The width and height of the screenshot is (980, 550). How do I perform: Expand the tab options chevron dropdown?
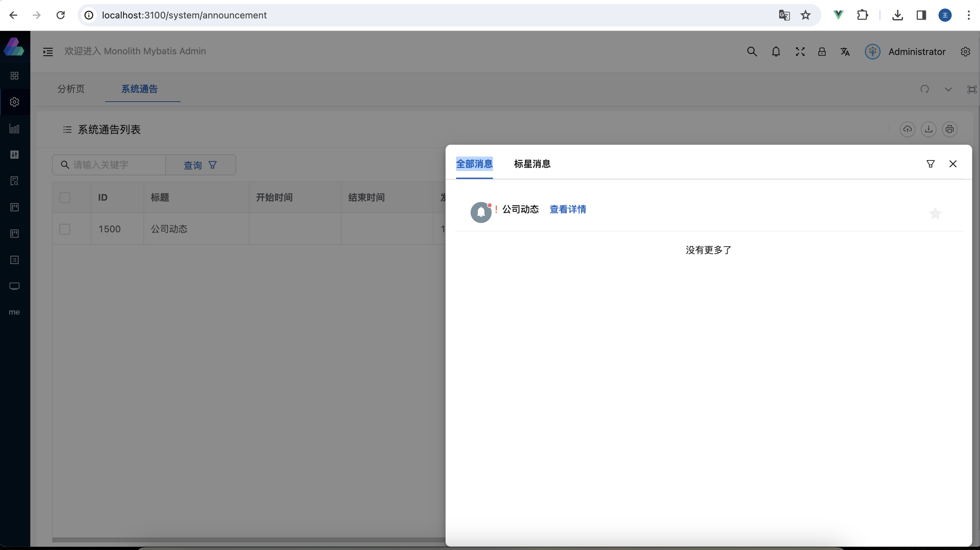948,89
